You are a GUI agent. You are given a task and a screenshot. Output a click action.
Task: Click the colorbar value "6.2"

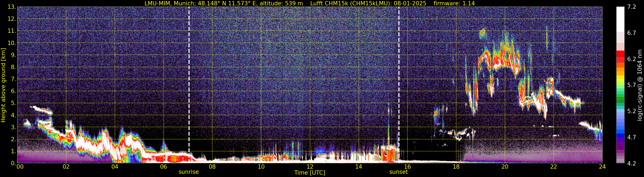click(x=632, y=59)
